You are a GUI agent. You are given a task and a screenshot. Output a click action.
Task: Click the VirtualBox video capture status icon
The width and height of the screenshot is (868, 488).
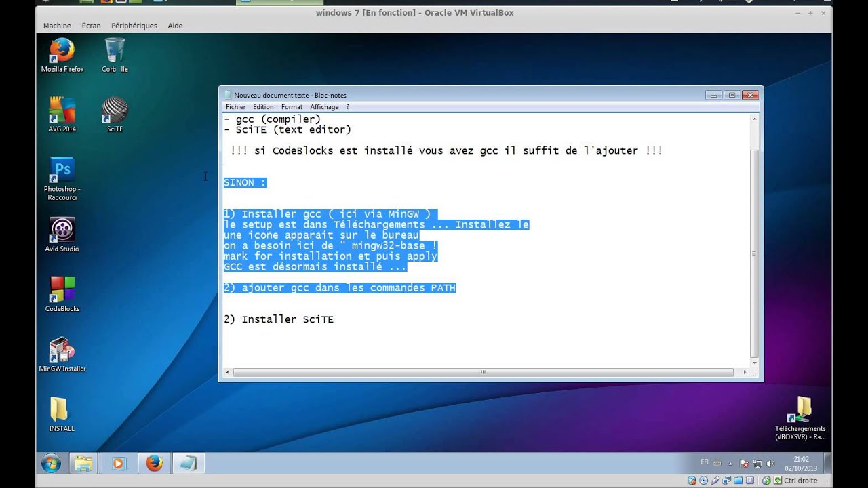coord(751,481)
